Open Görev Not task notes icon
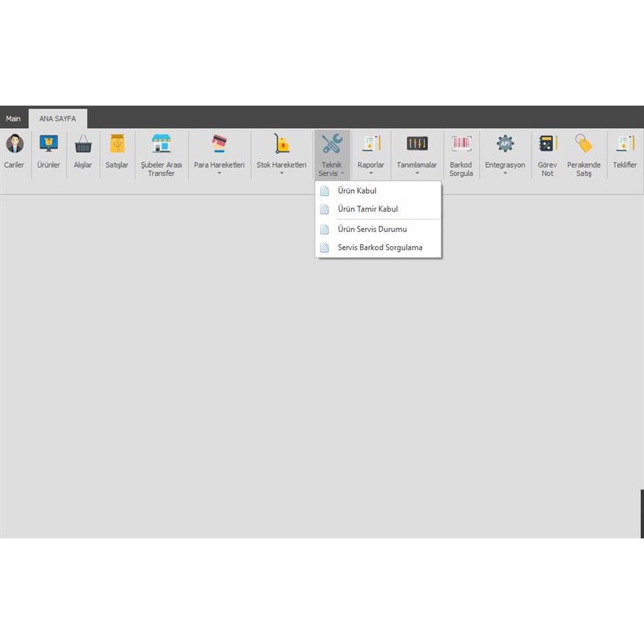644x644 pixels. click(x=547, y=144)
